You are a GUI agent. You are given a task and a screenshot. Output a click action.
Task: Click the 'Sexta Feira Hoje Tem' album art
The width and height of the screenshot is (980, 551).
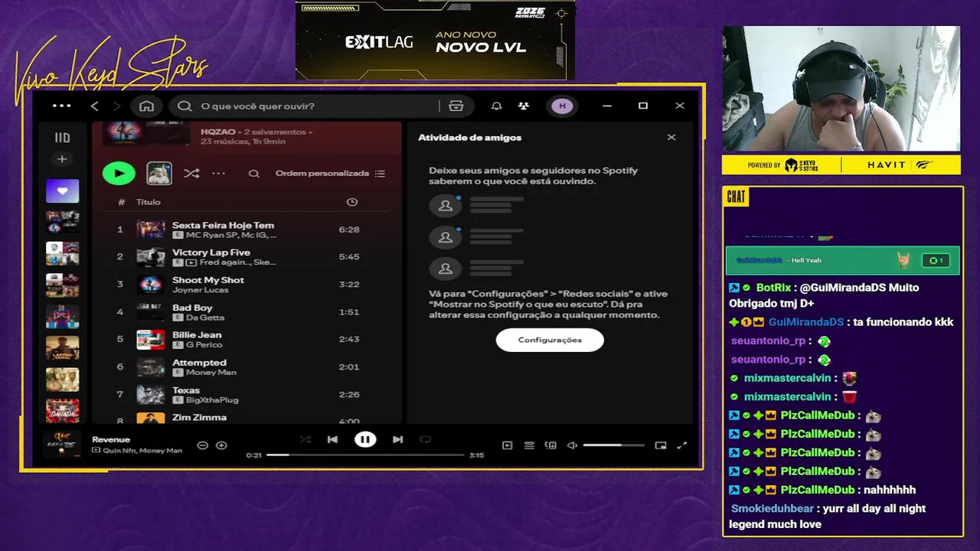pos(151,230)
